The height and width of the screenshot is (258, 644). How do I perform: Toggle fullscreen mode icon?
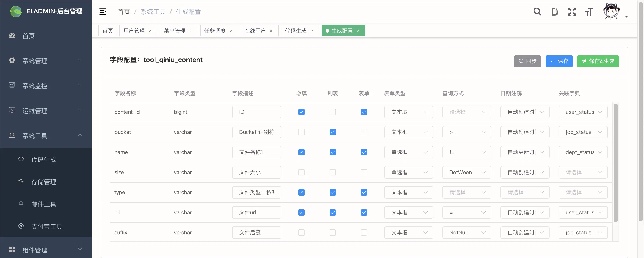coord(572,12)
